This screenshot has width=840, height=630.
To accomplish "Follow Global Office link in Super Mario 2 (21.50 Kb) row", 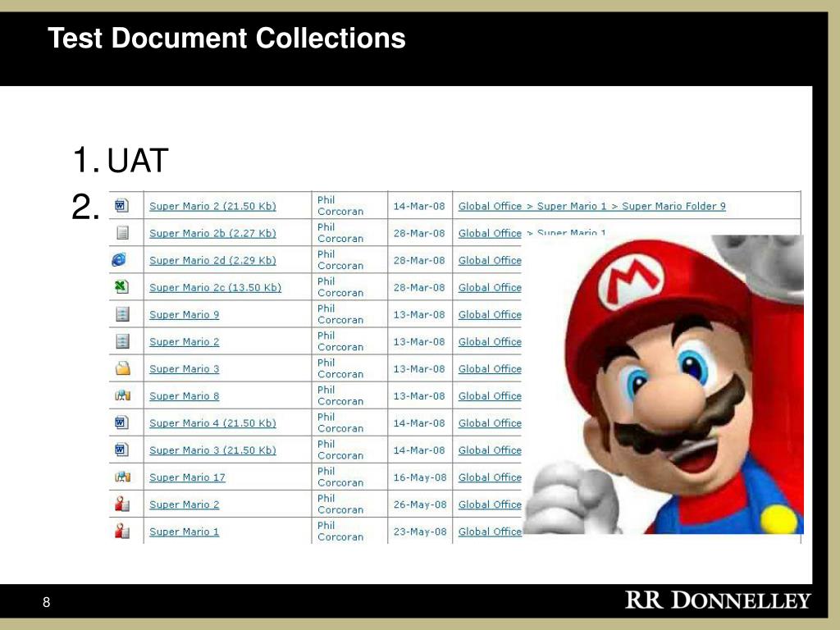I will [490, 206].
